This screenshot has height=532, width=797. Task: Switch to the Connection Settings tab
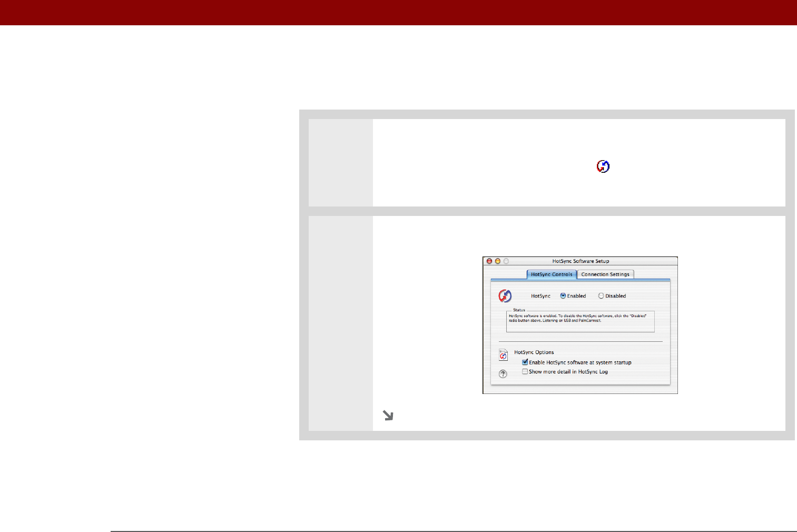pyautogui.click(x=605, y=274)
